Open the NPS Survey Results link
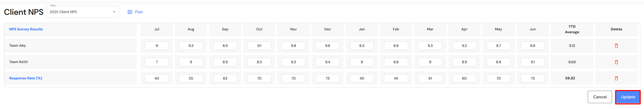The height and width of the screenshot is (109, 644). (26, 29)
